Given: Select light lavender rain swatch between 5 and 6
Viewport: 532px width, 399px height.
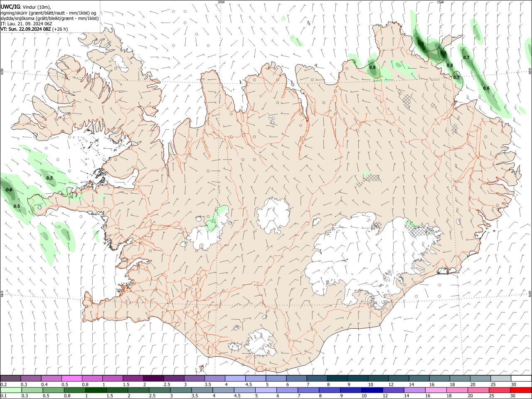Looking at the screenshot, I should coord(266,390).
